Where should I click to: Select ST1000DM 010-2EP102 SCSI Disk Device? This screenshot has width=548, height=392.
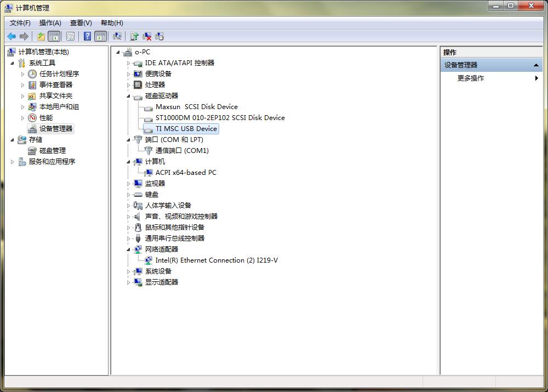coord(220,118)
